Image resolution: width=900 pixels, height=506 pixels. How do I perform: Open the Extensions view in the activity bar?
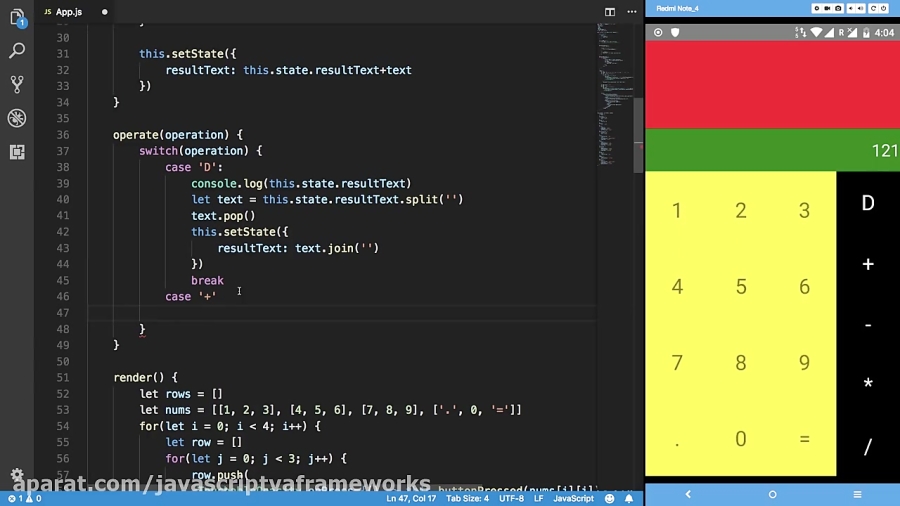coord(17,152)
